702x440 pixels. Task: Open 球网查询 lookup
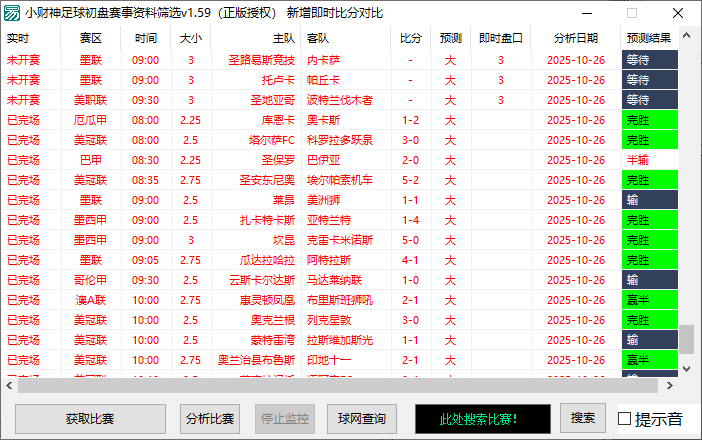[x=361, y=418]
